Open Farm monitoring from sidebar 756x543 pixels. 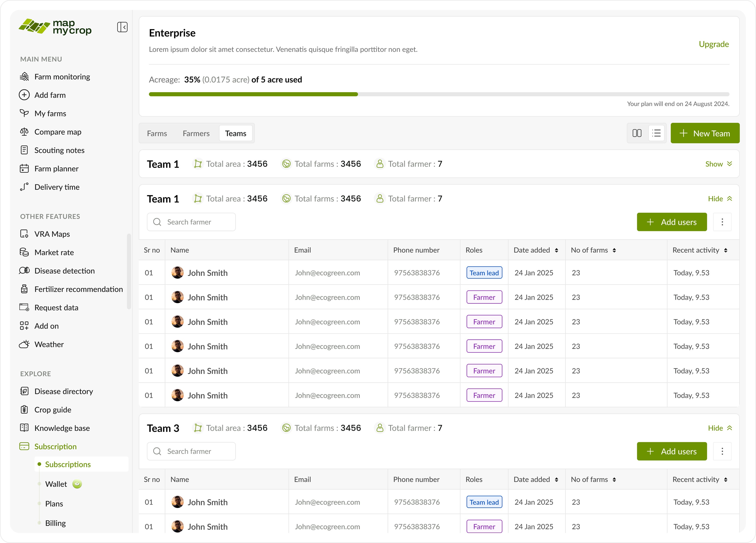tap(62, 77)
